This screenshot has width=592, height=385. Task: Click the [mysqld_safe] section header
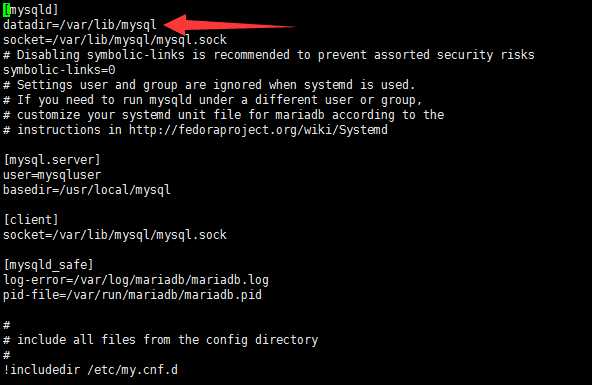[x=48, y=265]
